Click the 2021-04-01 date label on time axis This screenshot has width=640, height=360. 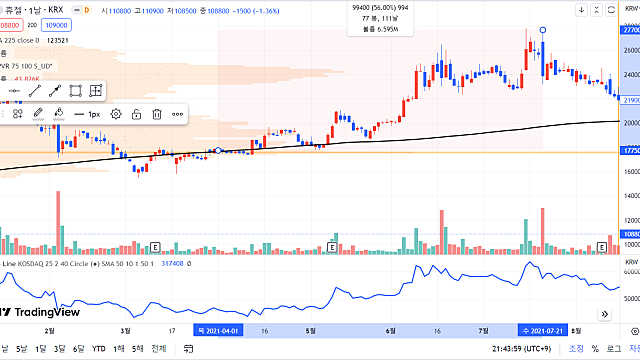point(218,331)
